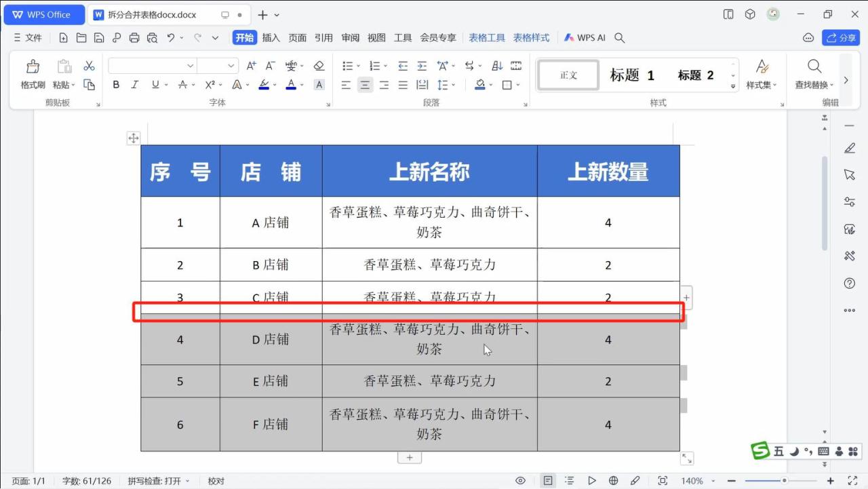This screenshot has height=489, width=868.
Task: Click the Proofread (校对) status bar button
Action: pyautogui.click(x=216, y=481)
